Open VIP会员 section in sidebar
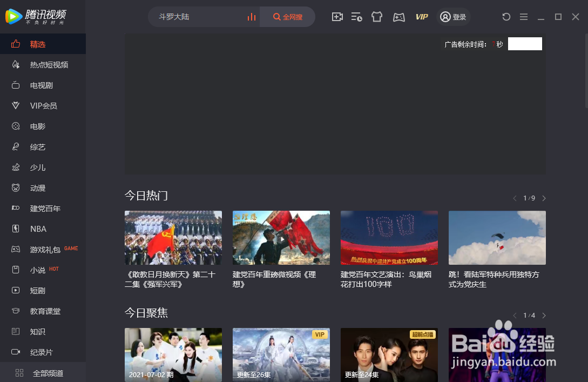Image resolution: width=588 pixels, height=382 pixels. pyautogui.click(x=43, y=106)
